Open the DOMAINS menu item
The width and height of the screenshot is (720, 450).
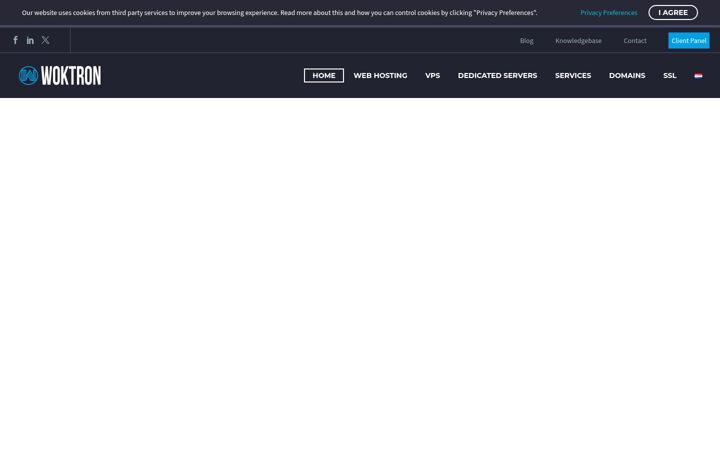627,75
